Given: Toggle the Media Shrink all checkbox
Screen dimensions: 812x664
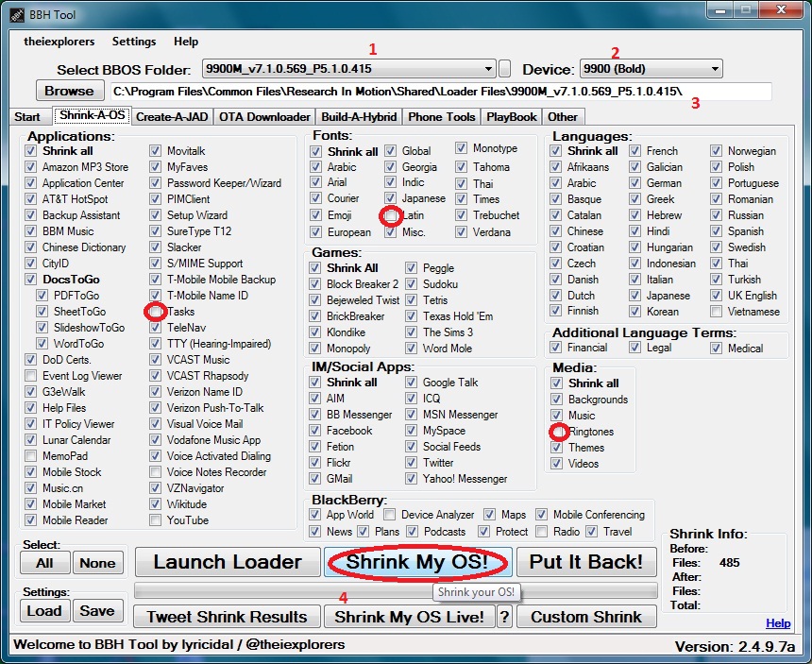Looking at the screenshot, I should [557, 383].
